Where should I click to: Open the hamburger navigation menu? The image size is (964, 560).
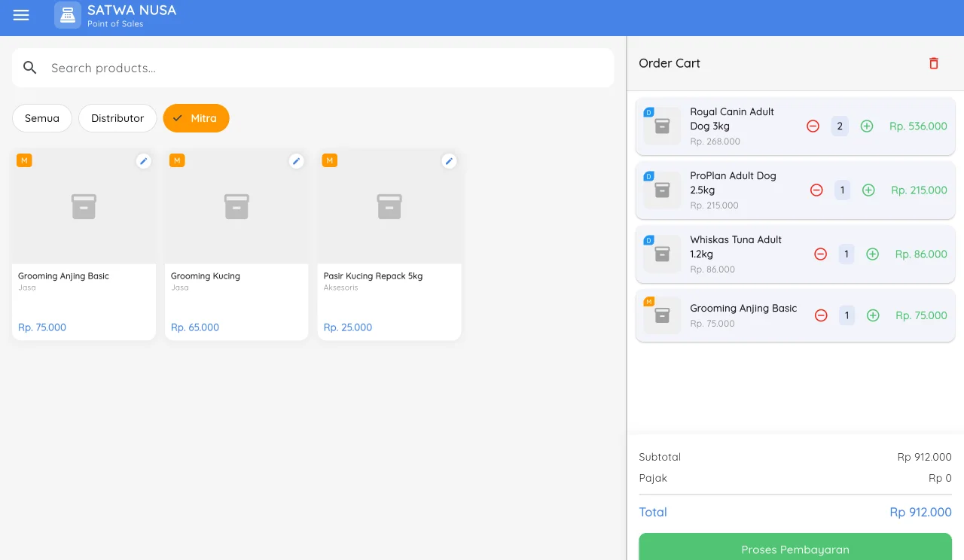pos(21,15)
